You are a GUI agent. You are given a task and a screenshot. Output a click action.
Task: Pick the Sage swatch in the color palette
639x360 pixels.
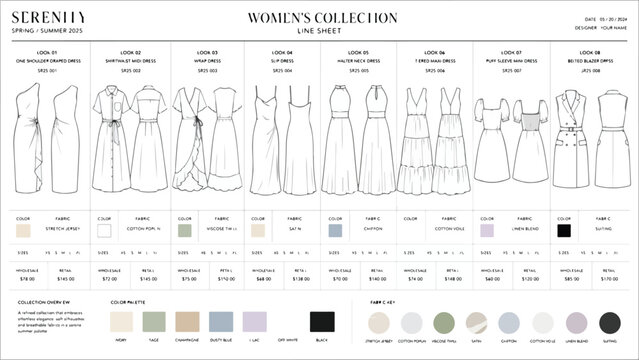pyautogui.click(x=154, y=322)
